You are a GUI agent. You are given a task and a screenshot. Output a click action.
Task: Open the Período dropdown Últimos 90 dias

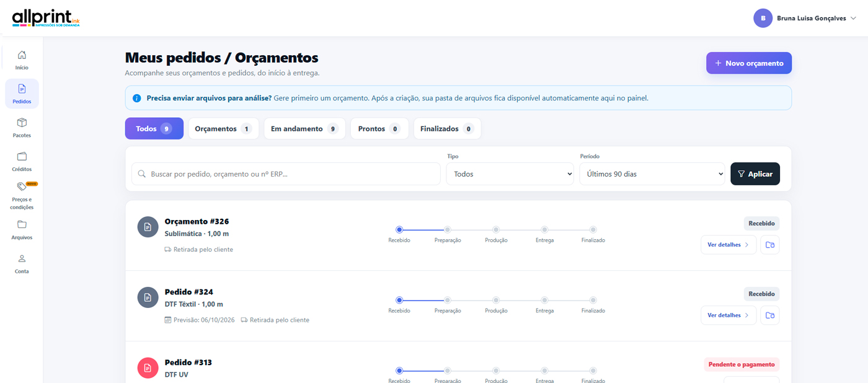pyautogui.click(x=652, y=174)
